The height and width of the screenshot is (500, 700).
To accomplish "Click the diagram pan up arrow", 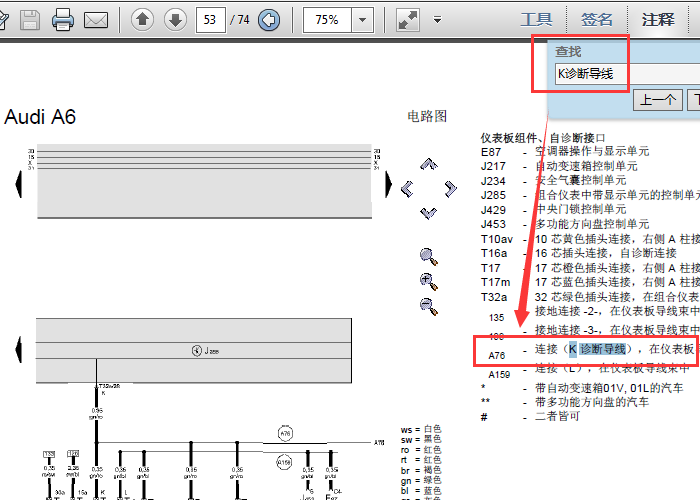I will [429, 164].
